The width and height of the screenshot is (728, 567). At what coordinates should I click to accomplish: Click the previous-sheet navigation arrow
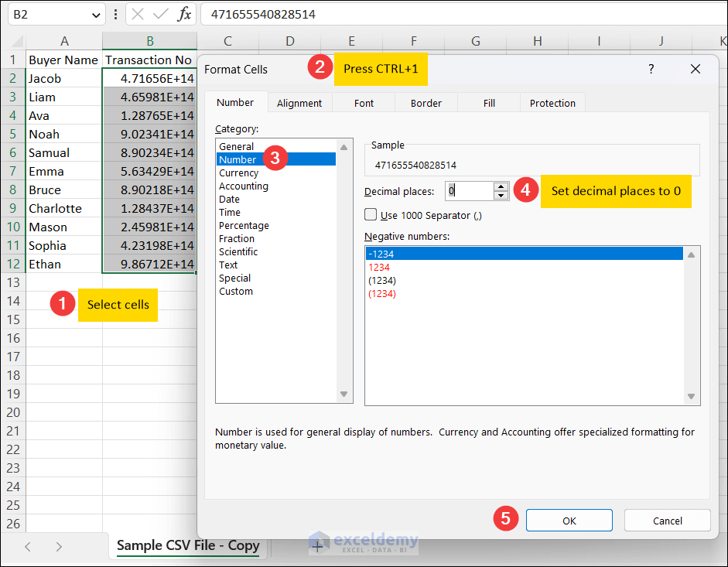(x=26, y=545)
